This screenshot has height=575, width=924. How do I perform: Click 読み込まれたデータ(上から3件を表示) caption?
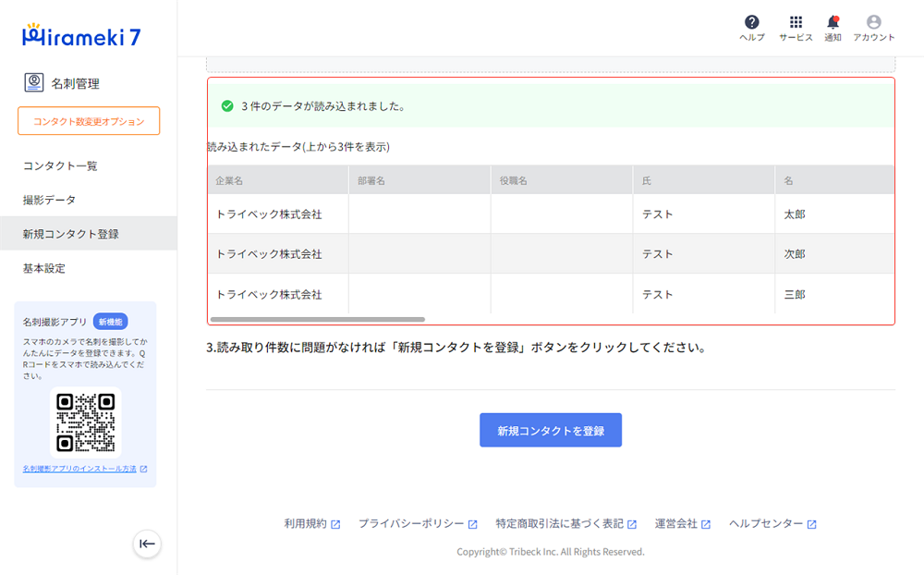pos(298,147)
